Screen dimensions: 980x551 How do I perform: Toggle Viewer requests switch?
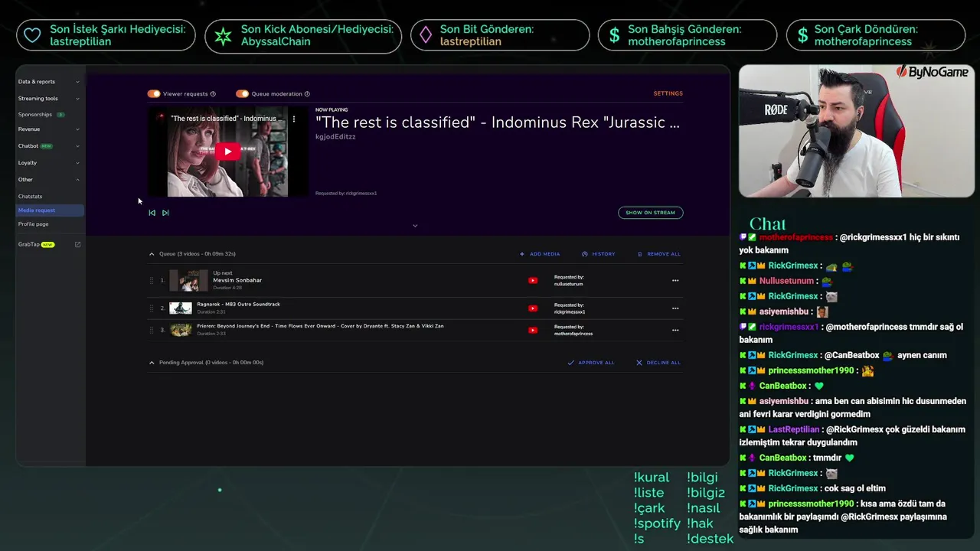pyautogui.click(x=154, y=94)
